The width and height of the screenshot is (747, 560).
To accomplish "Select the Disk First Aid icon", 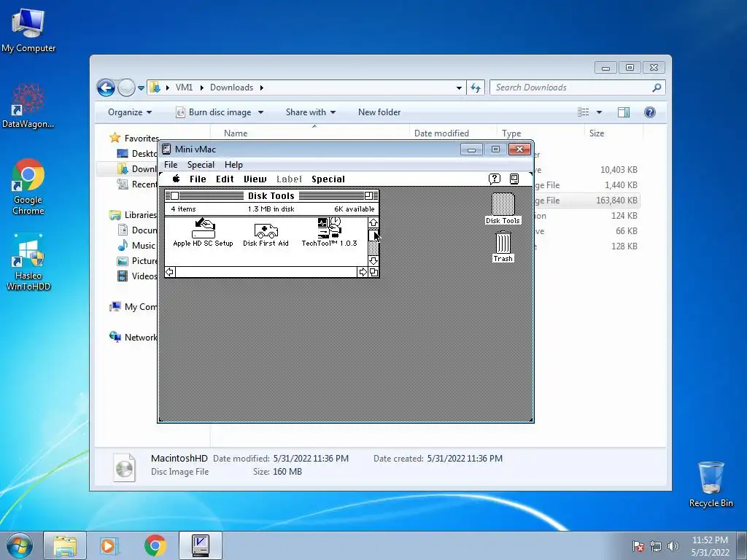I will (x=266, y=231).
